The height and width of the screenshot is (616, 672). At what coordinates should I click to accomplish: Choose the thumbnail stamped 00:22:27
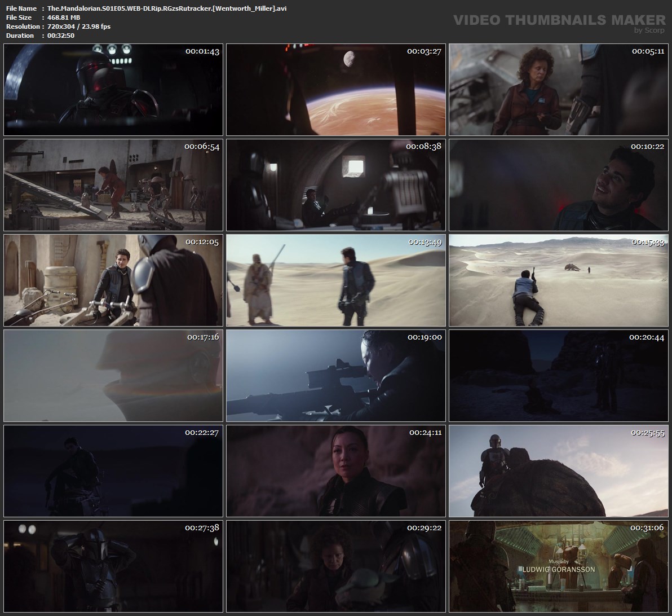[113, 471]
